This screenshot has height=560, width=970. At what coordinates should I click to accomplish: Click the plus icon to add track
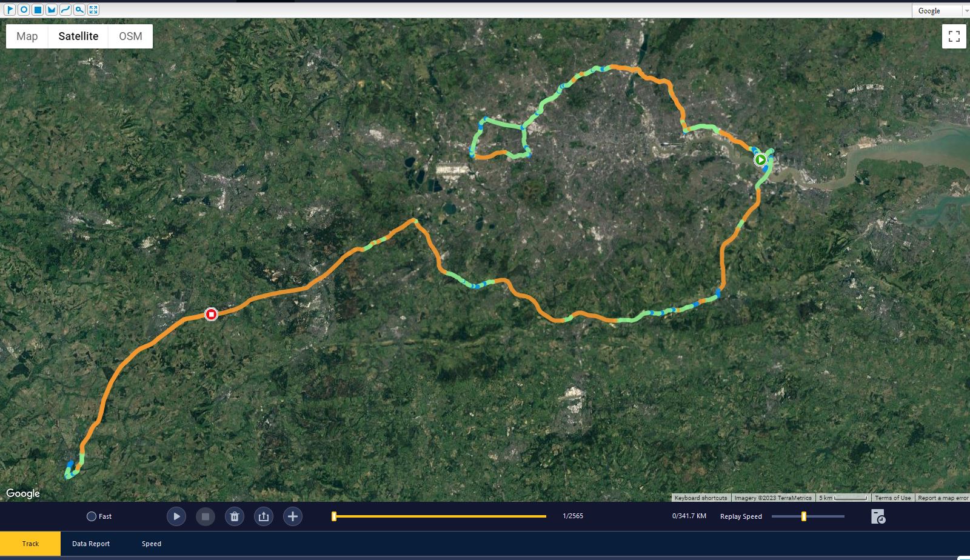[292, 516]
